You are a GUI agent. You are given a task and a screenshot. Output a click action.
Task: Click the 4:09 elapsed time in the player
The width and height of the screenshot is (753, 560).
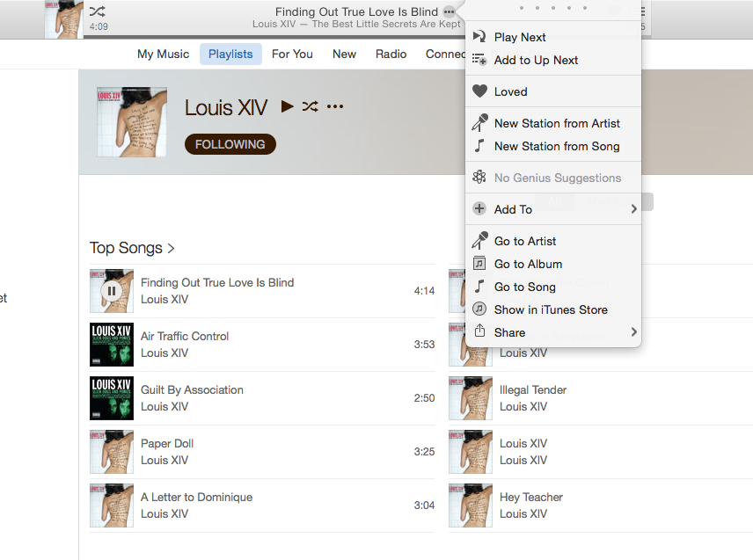99,27
